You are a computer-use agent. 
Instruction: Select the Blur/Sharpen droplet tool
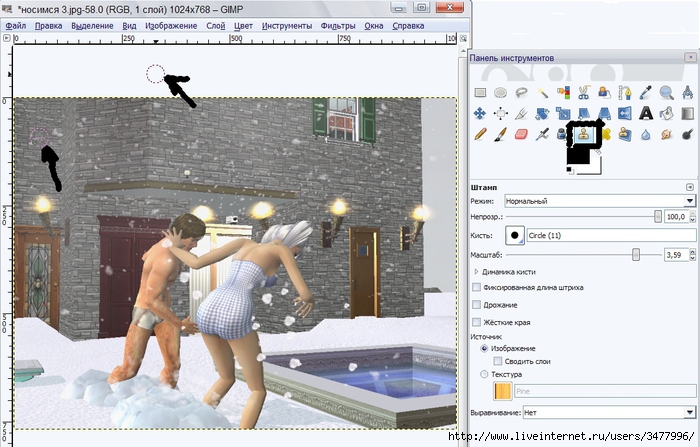(x=646, y=134)
